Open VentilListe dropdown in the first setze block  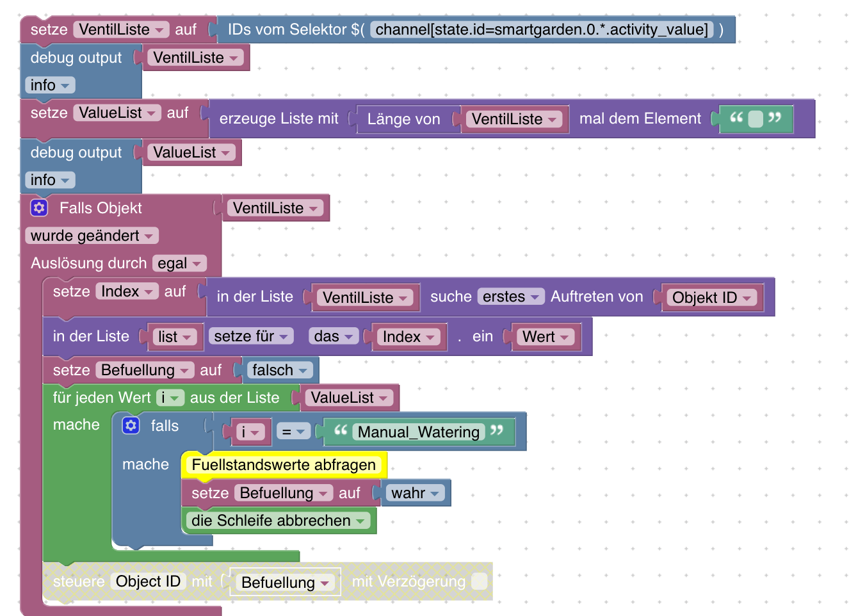coord(121,29)
